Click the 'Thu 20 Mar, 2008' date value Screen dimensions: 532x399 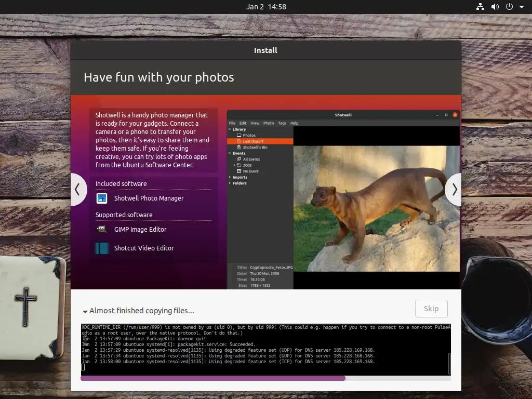[264, 273]
